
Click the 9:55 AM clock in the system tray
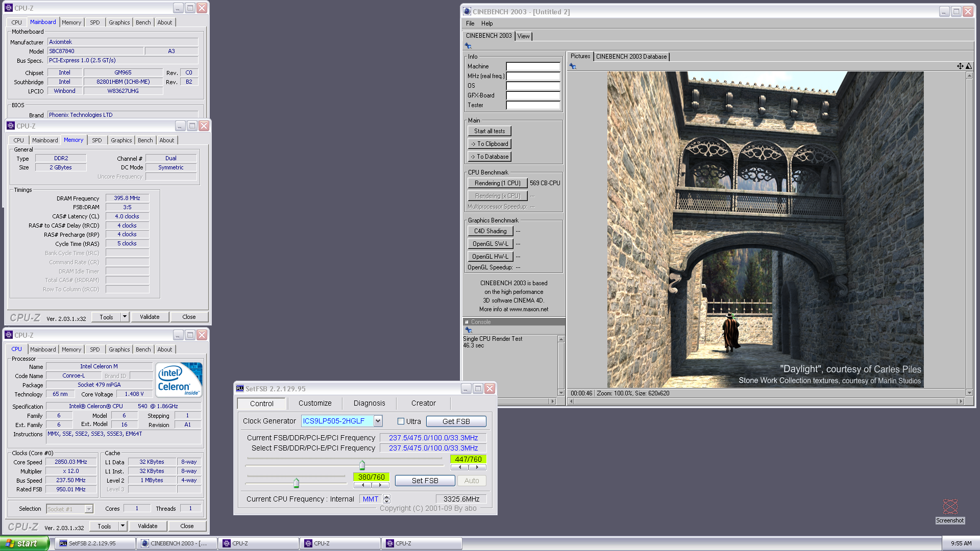click(x=961, y=544)
